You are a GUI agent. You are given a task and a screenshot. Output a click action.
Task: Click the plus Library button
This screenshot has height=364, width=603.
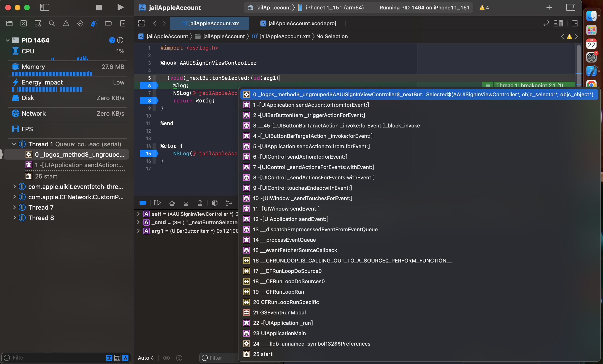549,8
